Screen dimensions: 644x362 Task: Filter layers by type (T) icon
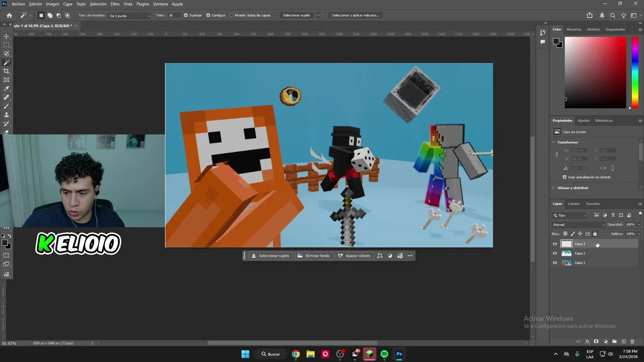[613, 215]
